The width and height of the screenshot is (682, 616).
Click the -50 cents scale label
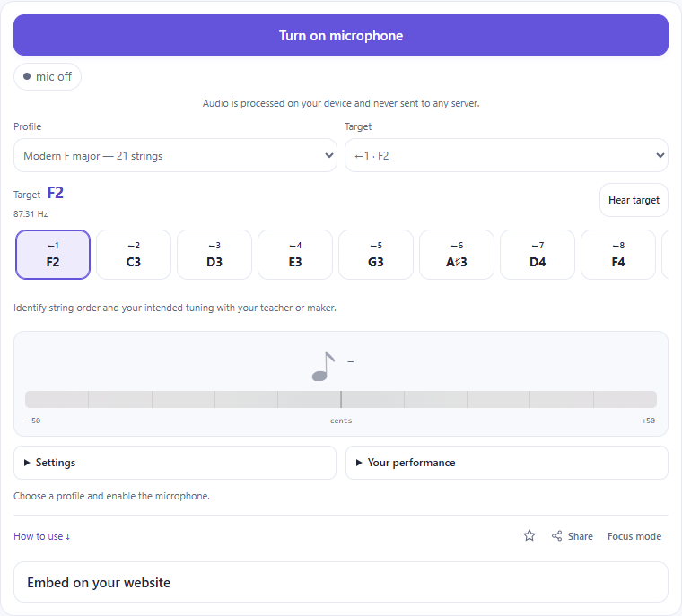(33, 421)
